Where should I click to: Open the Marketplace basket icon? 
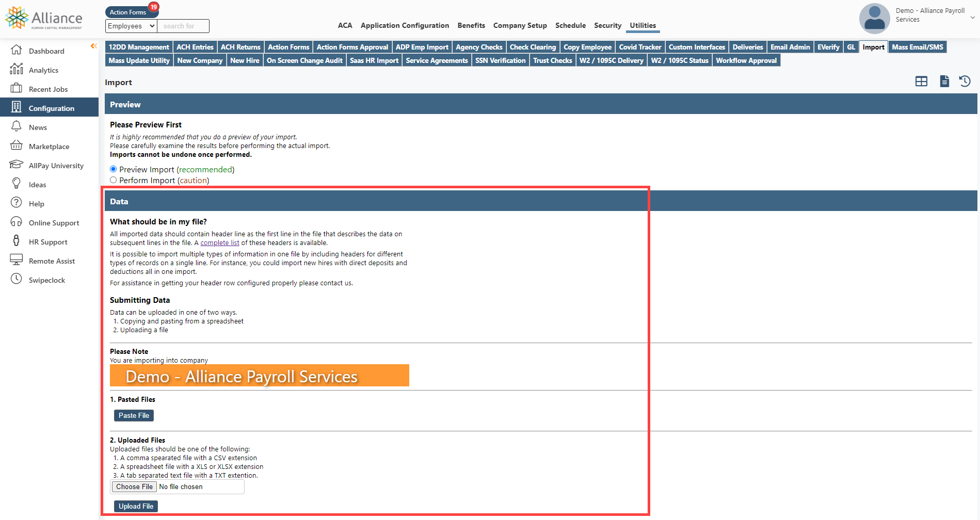click(x=17, y=145)
